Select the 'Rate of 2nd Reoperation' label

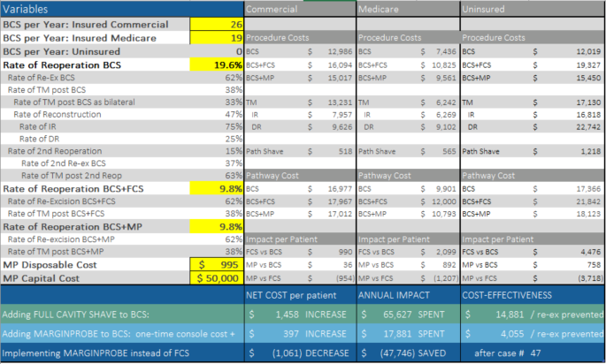click(55, 151)
